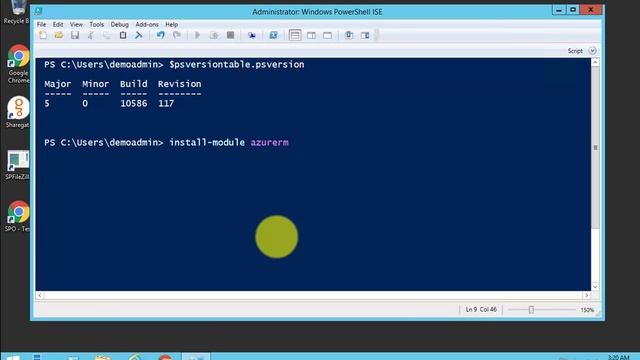Open the Help menu
Screen dimensions: 640x360
tap(171, 24)
